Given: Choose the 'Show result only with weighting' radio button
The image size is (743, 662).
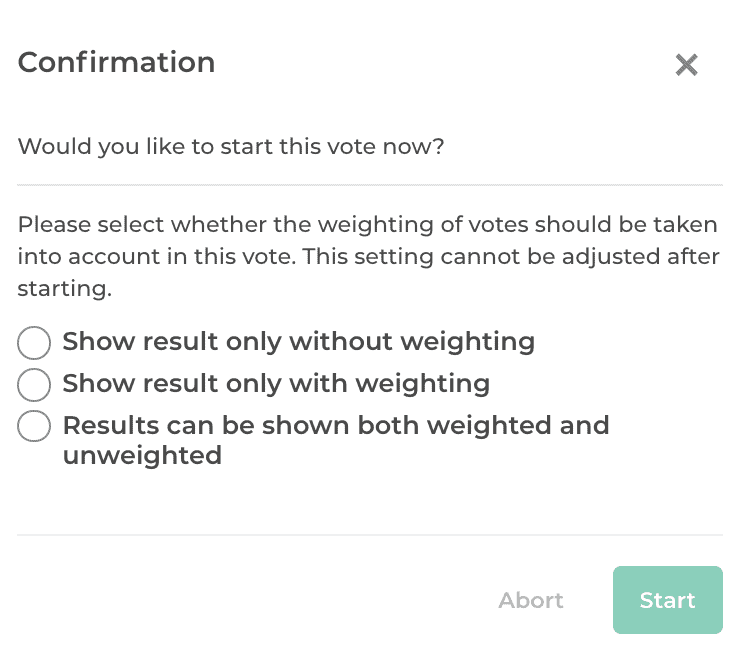Looking at the screenshot, I should [34, 384].
